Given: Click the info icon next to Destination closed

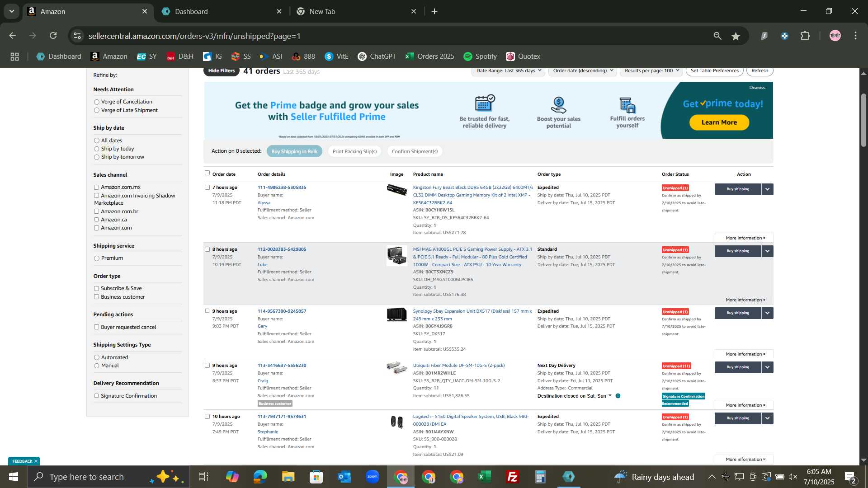Looking at the screenshot, I should 618,396.
